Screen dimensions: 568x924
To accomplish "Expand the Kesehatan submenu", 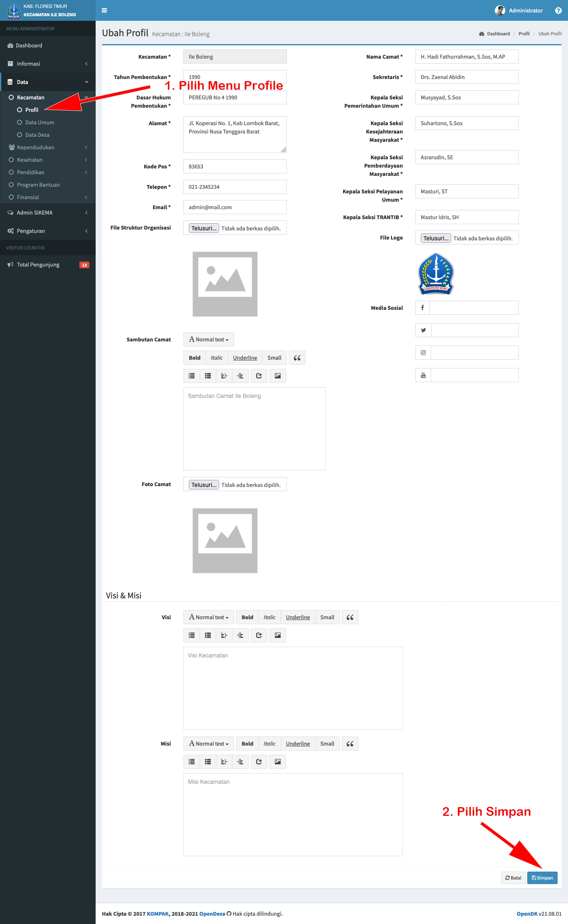I will point(48,160).
